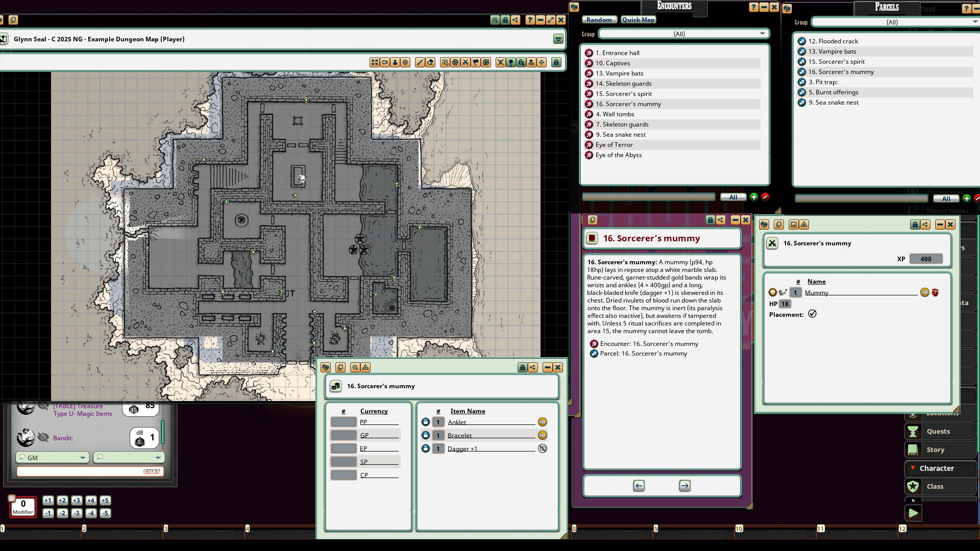Screen dimensions: 980x551
Task: Click the warning triangle icon in encounter header
Action: pos(804,224)
